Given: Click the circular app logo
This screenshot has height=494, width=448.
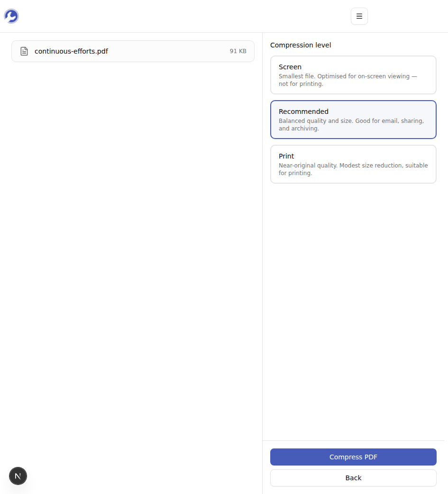Looking at the screenshot, I should (x=11, y=16).
